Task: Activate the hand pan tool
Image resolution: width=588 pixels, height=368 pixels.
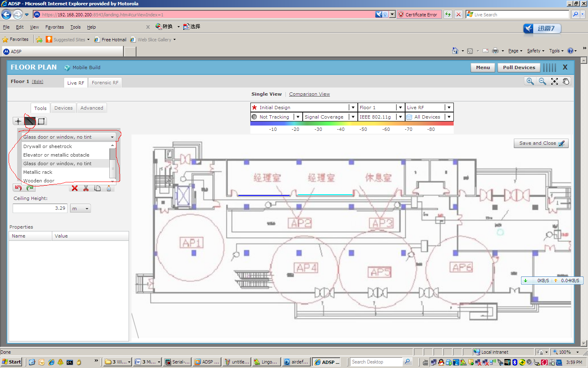Action: [566, 81]
